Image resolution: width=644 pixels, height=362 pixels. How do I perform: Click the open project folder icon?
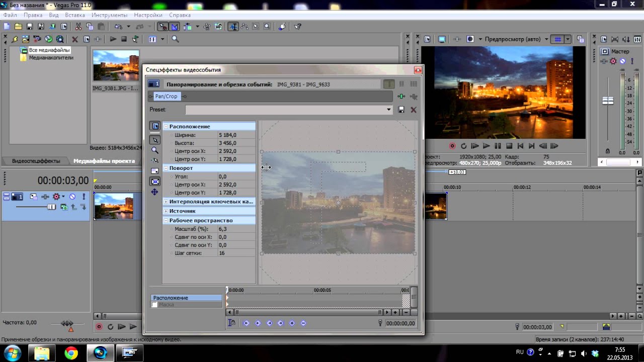point(18,27)
